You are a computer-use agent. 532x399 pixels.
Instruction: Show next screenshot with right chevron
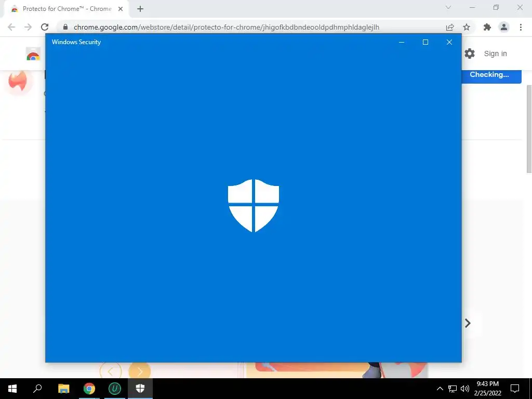coord(468,323)
